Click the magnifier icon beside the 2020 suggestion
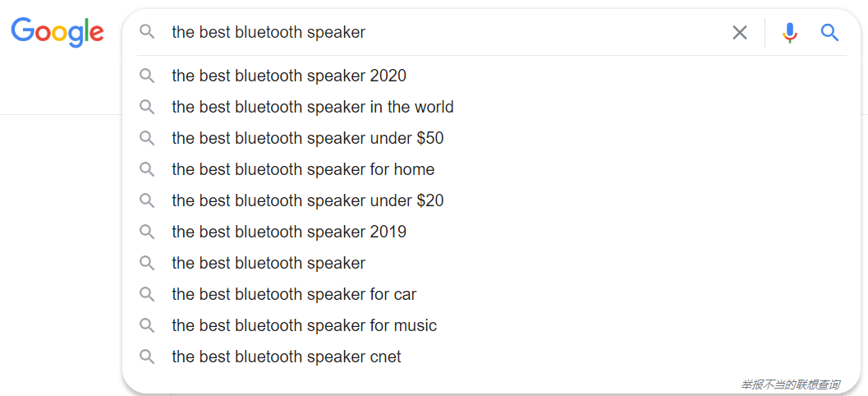Screen dimensions: 868x396 tap(147, 76)
